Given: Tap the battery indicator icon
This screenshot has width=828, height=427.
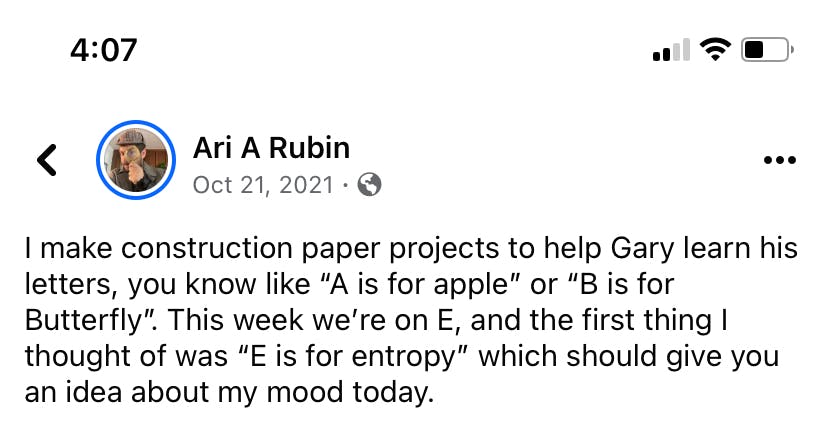Looking at the screenshot, I should (x=769, y=48).
